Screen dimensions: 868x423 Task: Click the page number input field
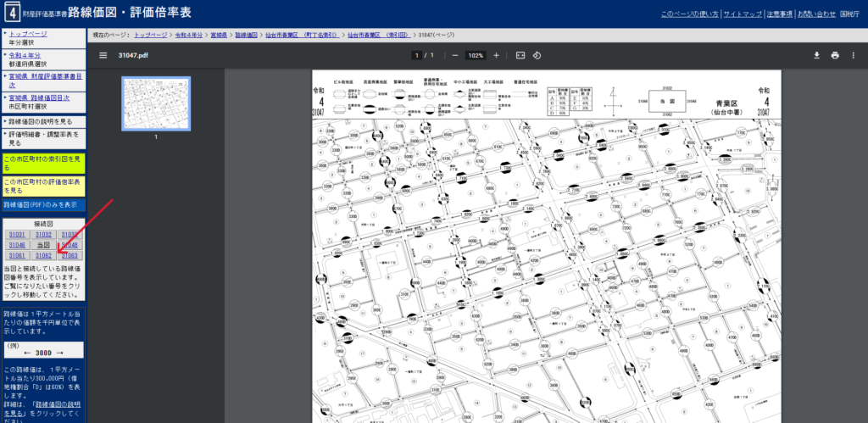pos(415,55)
